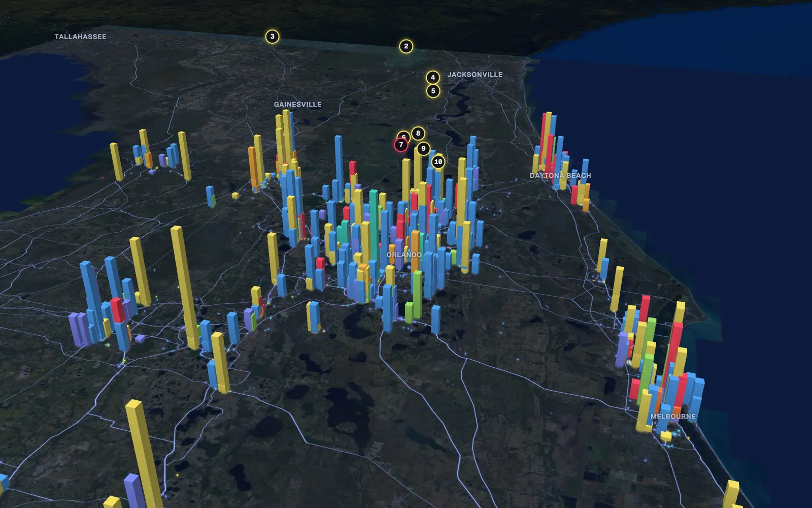Click the Orlando city label
812x508 pixels.
(x=404, y=255)
